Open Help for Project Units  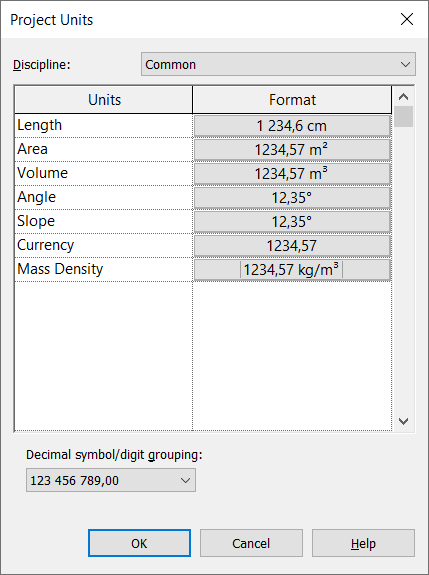(x=363, y=543)
